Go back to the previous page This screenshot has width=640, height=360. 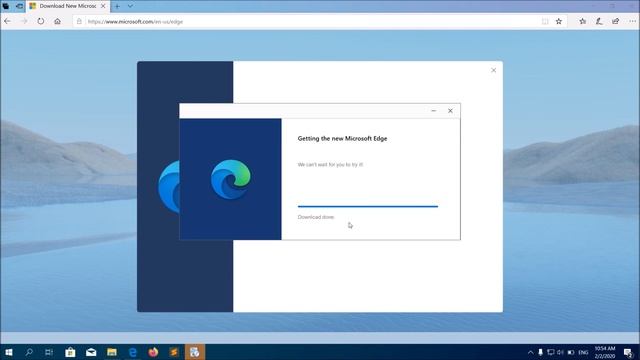click(7, 21)
